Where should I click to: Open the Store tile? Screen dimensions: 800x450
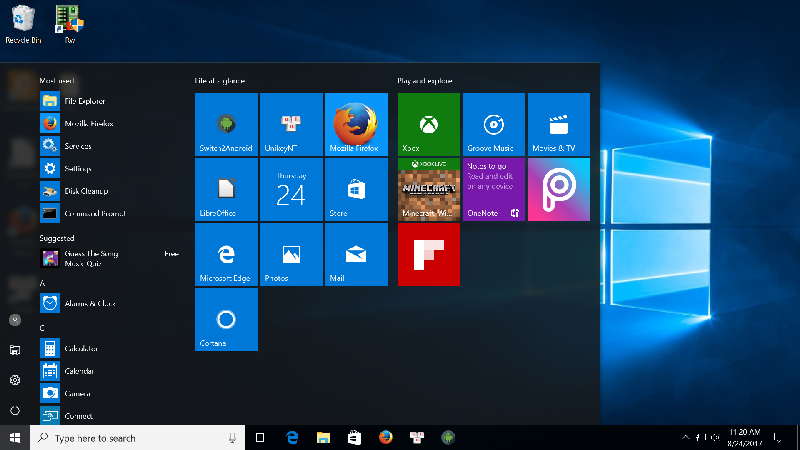pos(356,189)
